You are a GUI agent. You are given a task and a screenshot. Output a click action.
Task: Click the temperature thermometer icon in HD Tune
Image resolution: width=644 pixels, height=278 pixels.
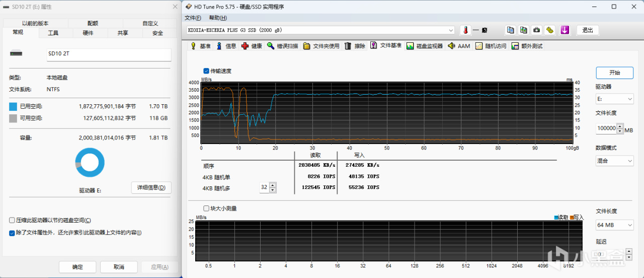point(466,30)
